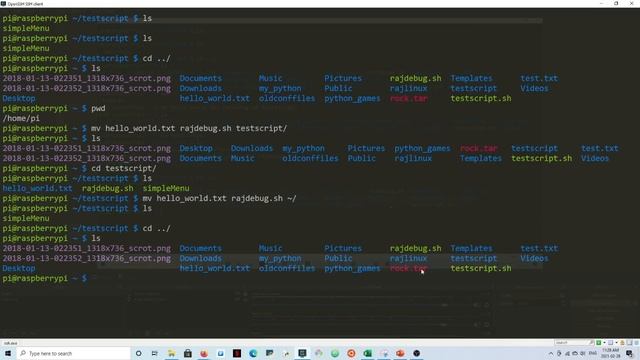Click test.txt in the final ls listing
This screenshot has height=360, width=640.
(539, 249)
